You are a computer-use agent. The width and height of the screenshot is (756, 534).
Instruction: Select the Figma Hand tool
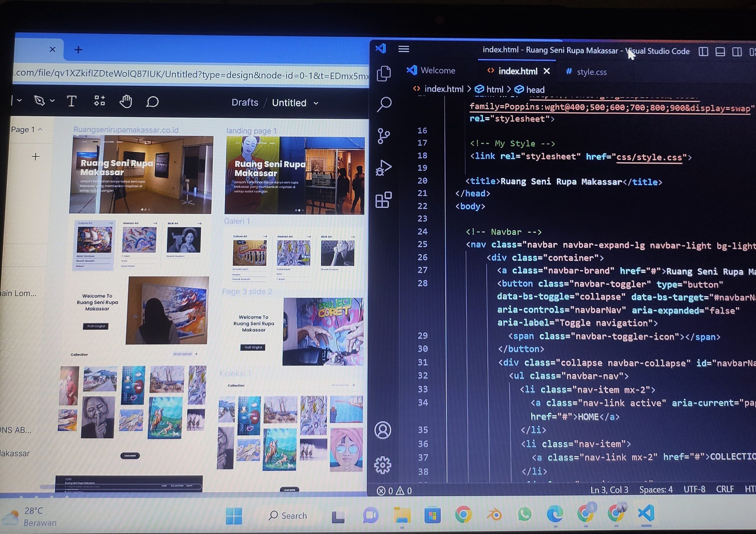(x=126, y=102)
